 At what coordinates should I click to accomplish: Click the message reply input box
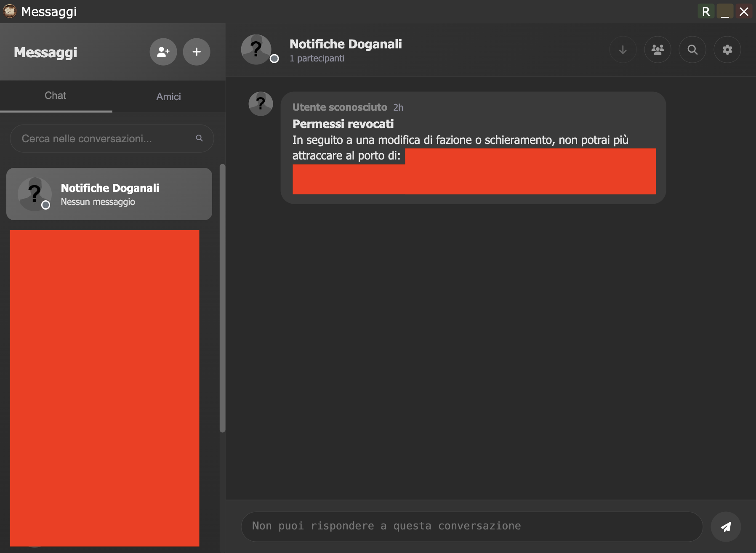(471, 526)
